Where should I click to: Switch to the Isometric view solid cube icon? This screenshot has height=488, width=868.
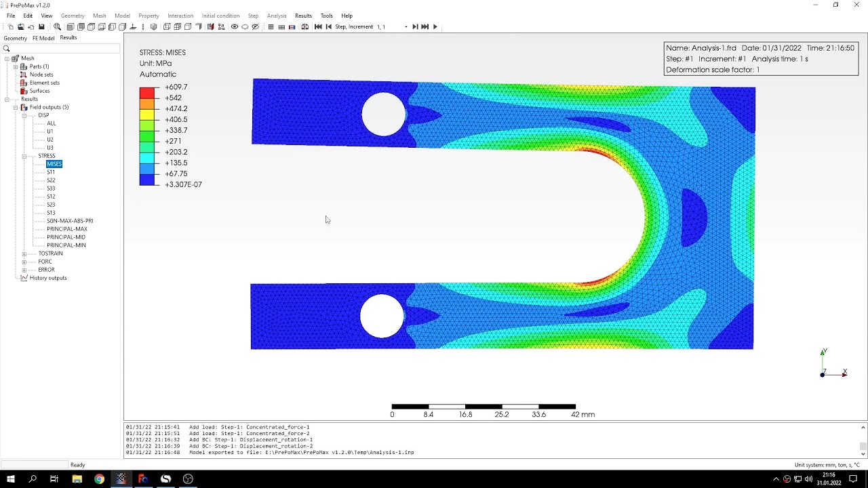click(x=154, y=27)
